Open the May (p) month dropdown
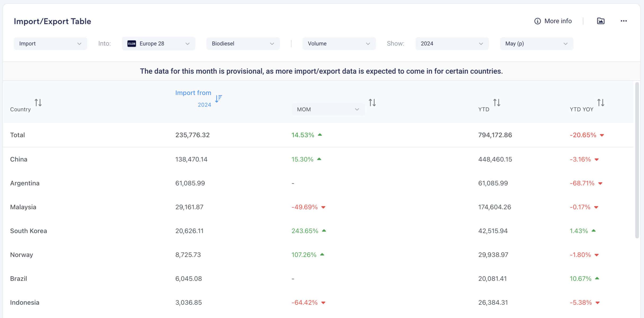 click(x=537, y=44)
